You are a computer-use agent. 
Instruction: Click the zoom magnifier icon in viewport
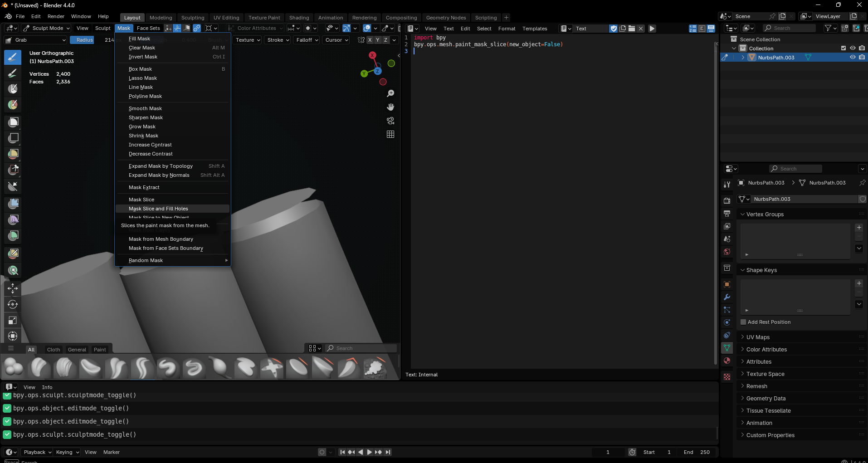tap(390, 93)
